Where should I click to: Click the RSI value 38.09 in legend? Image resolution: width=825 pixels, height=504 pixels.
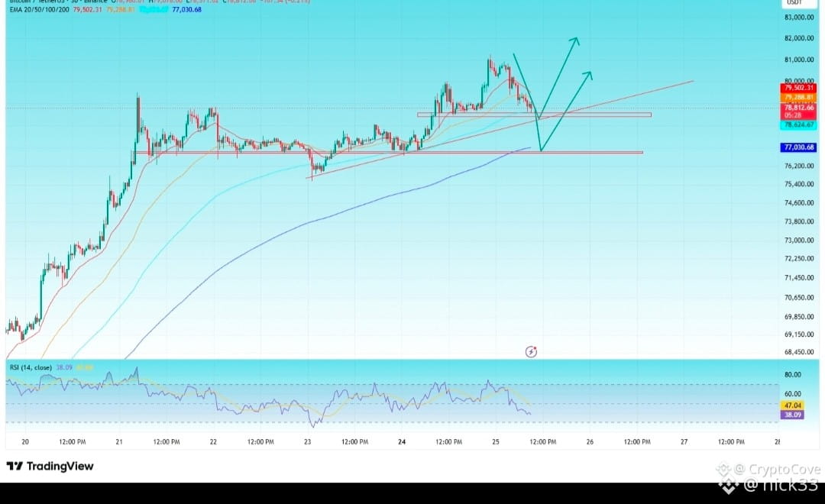tap(64, 367)
